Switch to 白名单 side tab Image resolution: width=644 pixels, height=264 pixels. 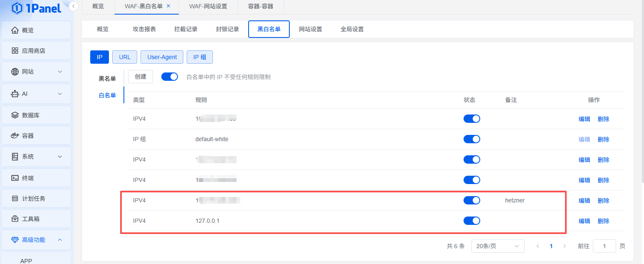pyautogui.click(x=107, y=95)
